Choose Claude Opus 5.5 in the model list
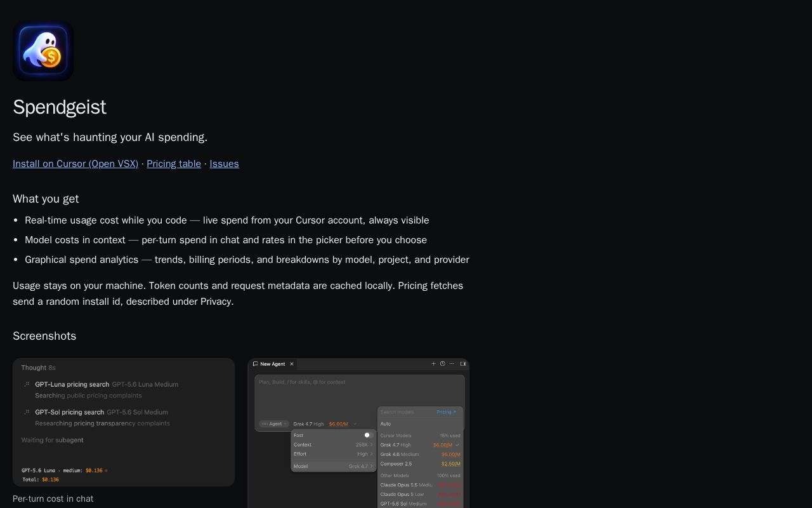This screenshot has height=508, width=812. point(420,485)
